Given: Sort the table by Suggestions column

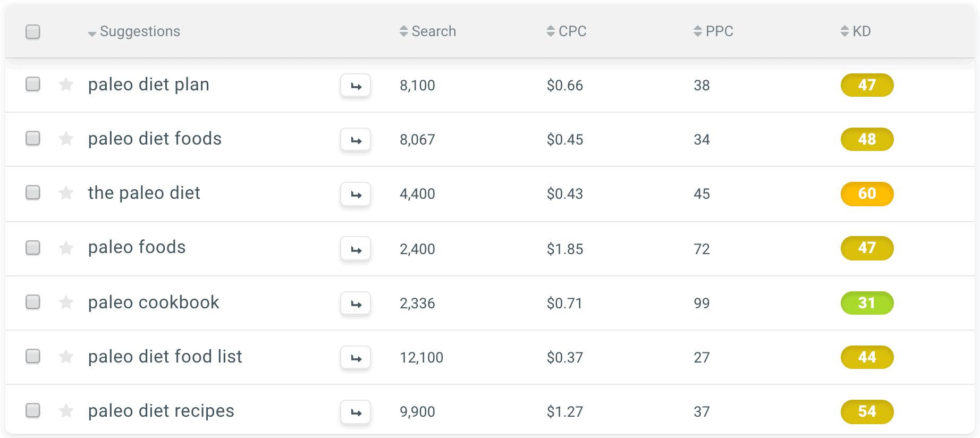Looking at the screenshot, I should click(134, 31).
